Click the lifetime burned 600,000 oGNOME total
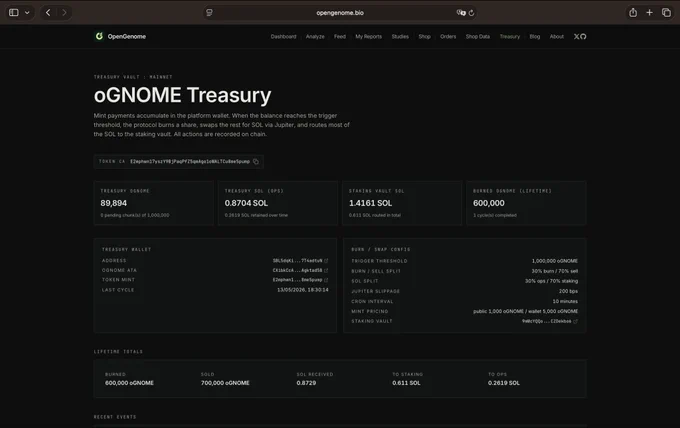This screenshot has height=428, width=680. click(x=129, y=383)
